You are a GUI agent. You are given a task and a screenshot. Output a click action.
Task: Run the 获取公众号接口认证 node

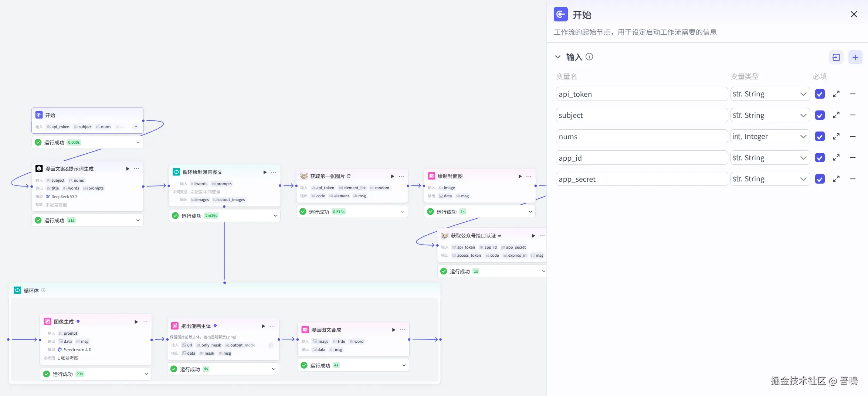(533, 236)
